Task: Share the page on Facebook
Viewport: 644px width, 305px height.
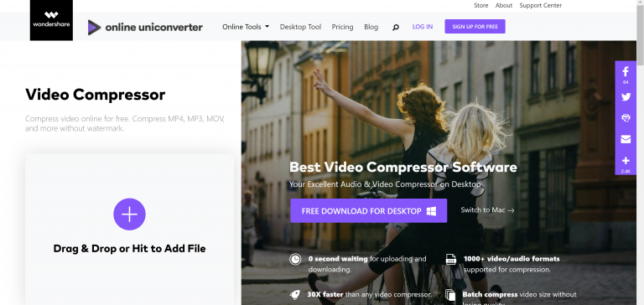Action: pos(626,72)
